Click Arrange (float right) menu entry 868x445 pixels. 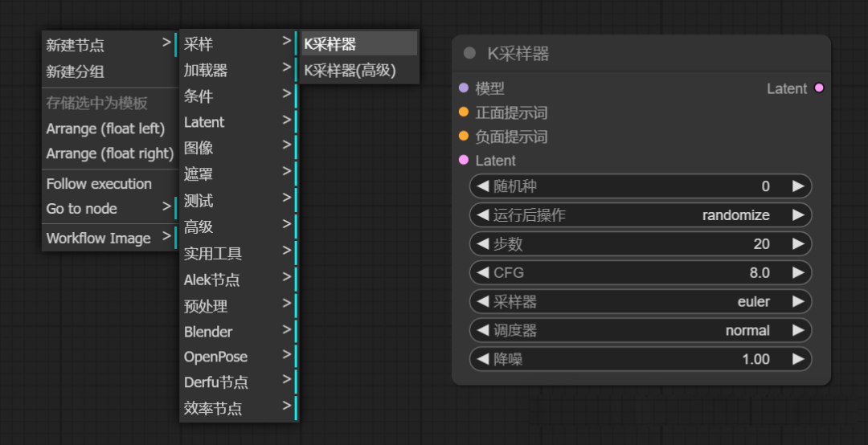click(109, 153)
